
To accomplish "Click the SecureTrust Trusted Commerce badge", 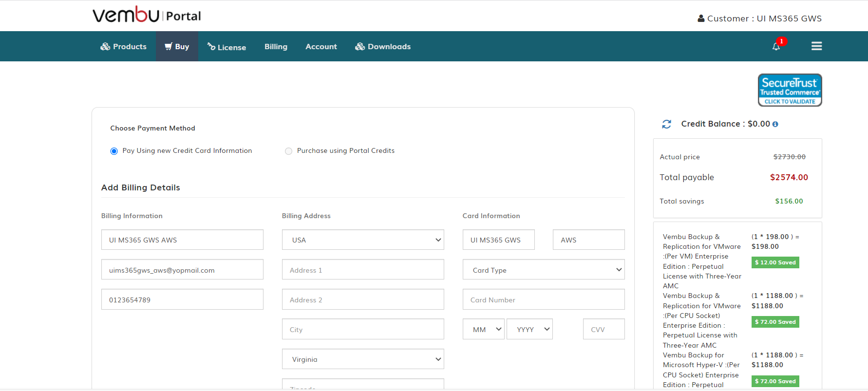I will tap(790, 90).
